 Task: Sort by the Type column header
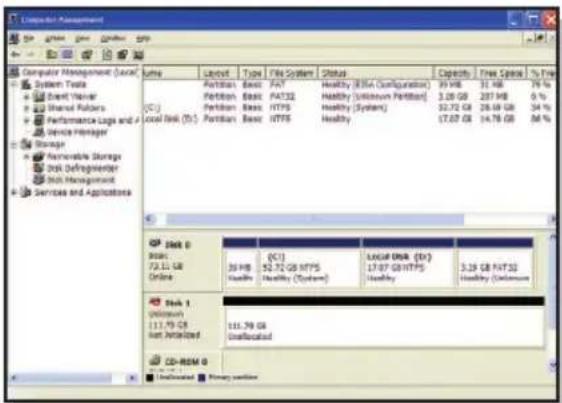pyautogui.click(x=252, y=73)
